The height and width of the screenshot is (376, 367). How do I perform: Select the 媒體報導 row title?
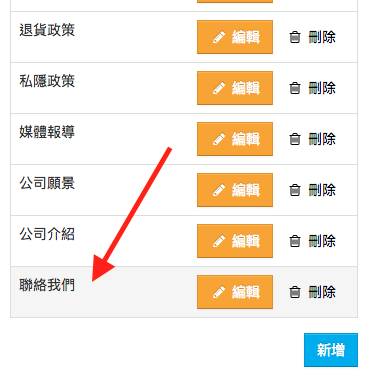point(47,132)
